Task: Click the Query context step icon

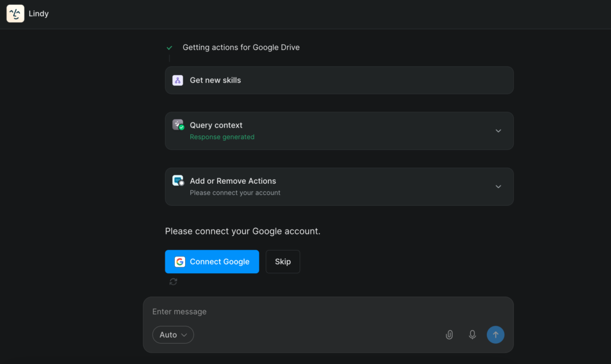Action: click(178, 125)
